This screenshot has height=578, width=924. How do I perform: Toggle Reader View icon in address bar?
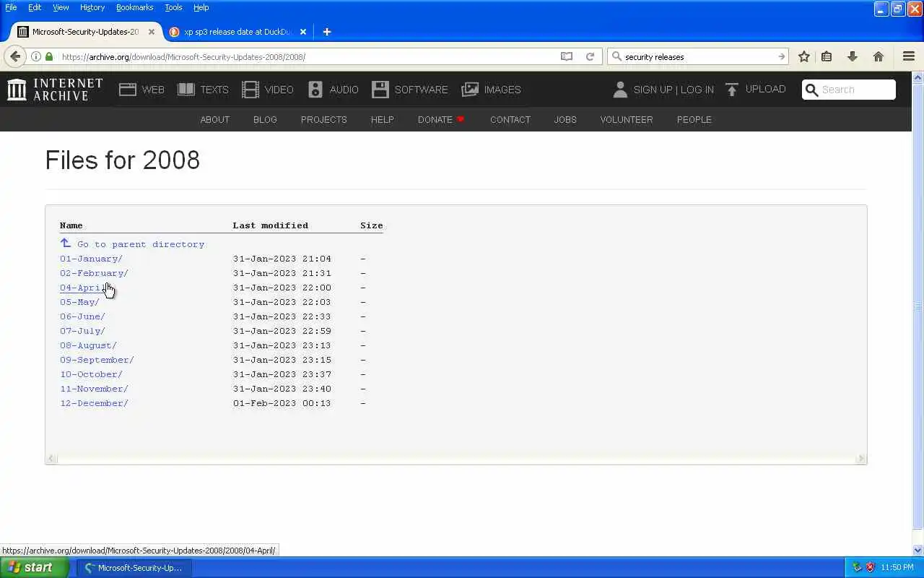click(567, 56)
